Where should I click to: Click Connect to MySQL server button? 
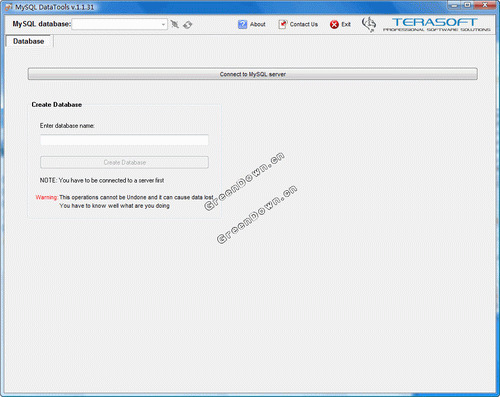[x=253, y=74]
